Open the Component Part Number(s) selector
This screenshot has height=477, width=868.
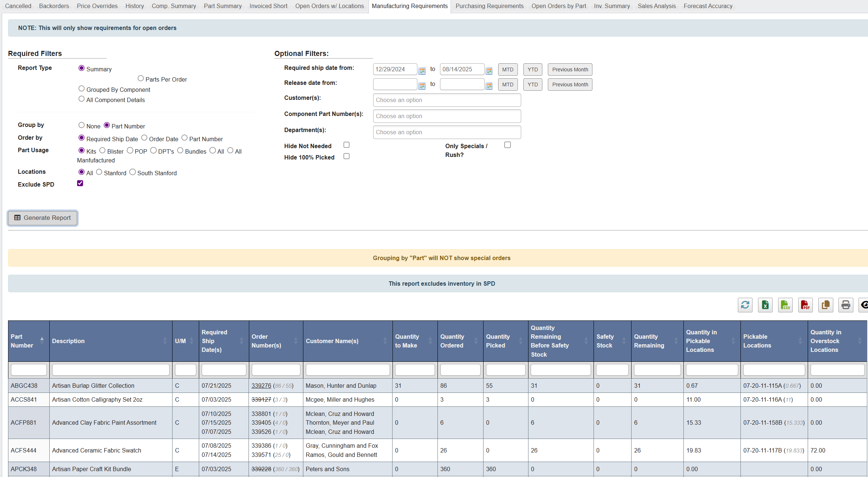pyautogui.click(x=447, y=116)
